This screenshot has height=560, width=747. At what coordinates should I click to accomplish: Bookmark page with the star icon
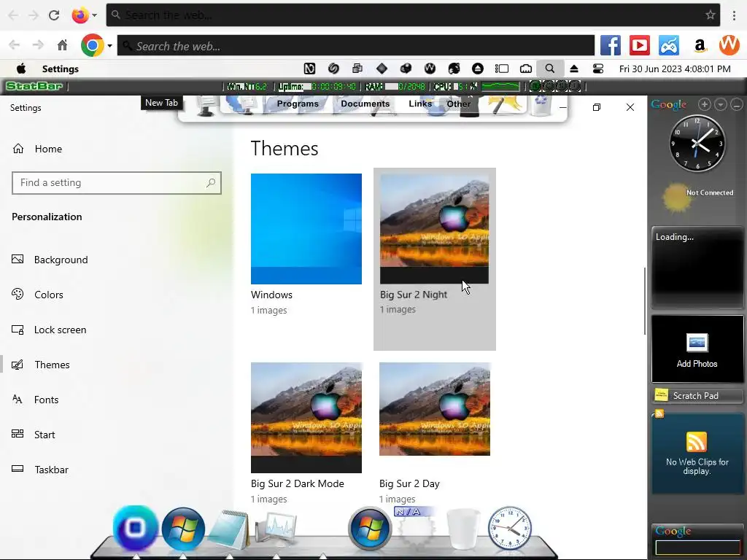pyautogui.click(x=711, y=15)
